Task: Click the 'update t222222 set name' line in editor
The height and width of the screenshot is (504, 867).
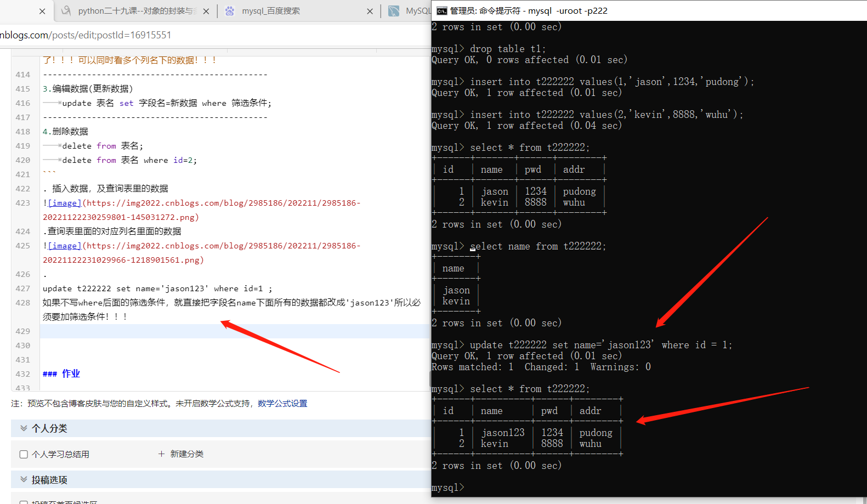Action: [157, 288]
